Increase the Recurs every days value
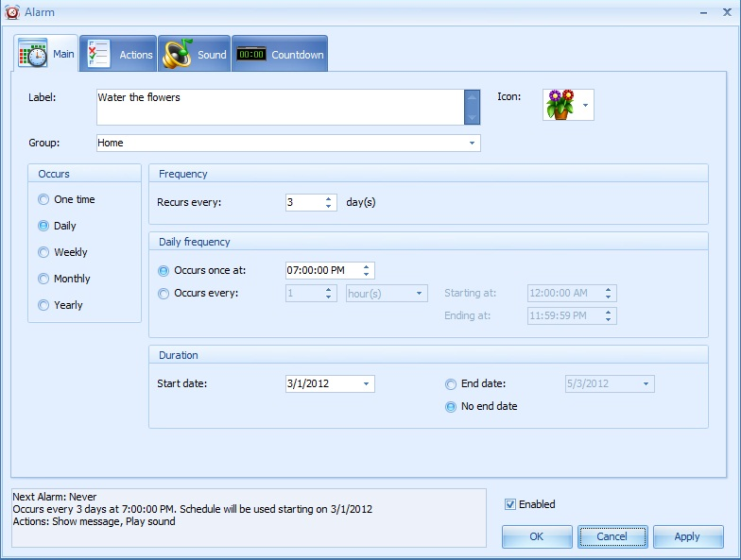The width and height of the screenshot is (741, 560). pos(329,198)
